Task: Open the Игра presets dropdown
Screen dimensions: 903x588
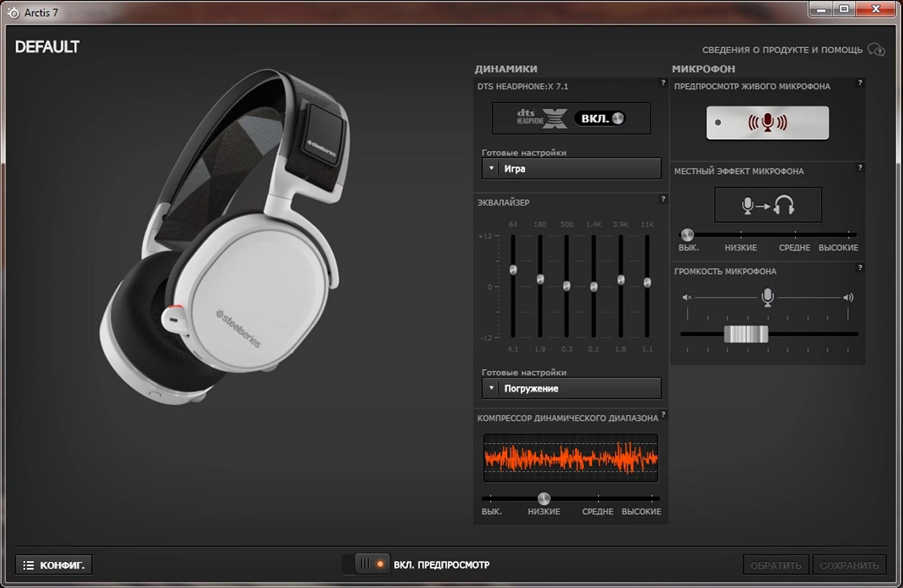Action: [571, 169]
